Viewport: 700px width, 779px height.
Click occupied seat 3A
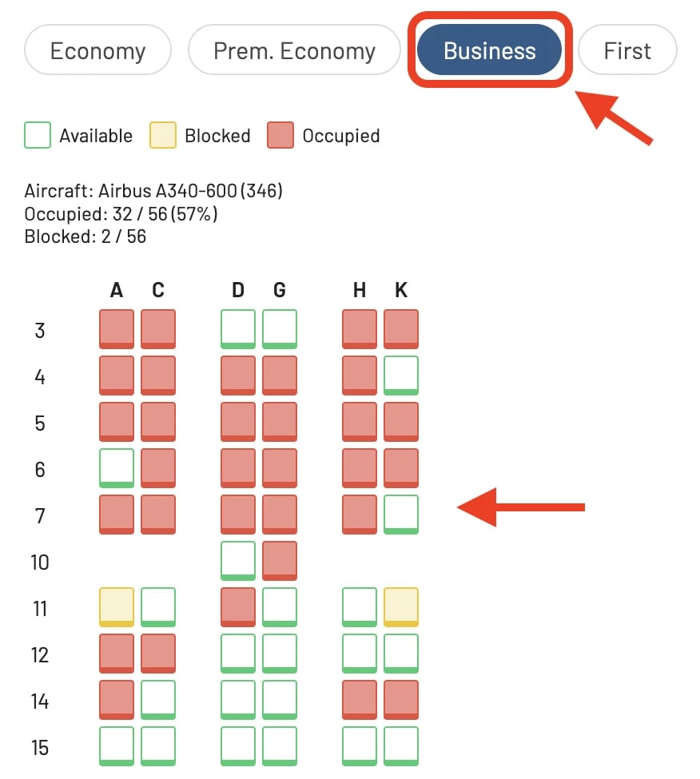click(x=117, y=329)
